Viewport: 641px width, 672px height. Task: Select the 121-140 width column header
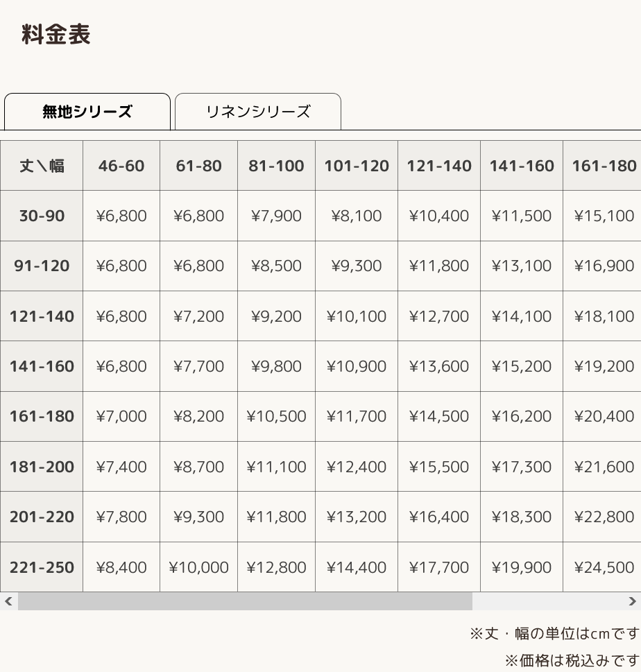439,166
